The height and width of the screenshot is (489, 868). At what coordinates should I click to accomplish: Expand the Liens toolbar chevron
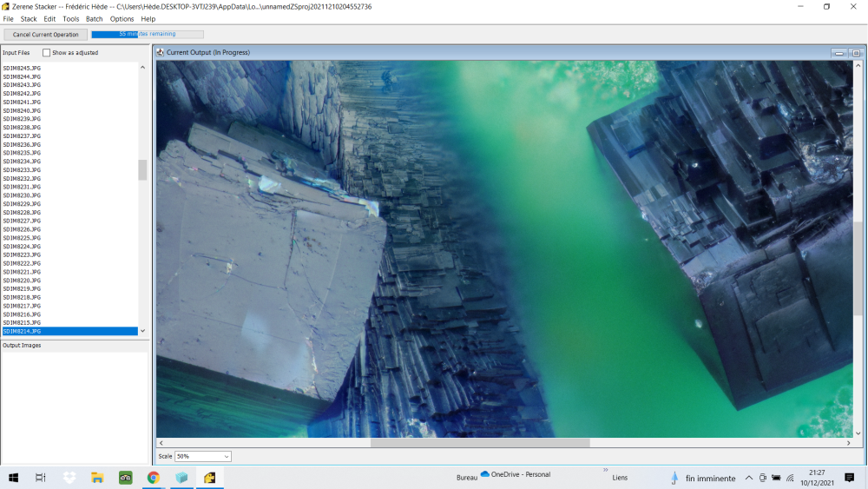coord(605,471)
